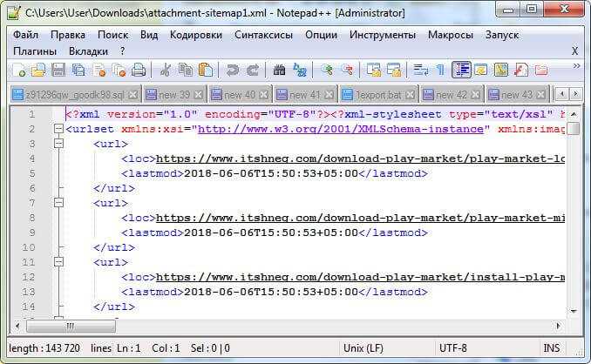The image size is (591, 364).
Task: Collapse the urlset fold on line 2
Action: 58,129
